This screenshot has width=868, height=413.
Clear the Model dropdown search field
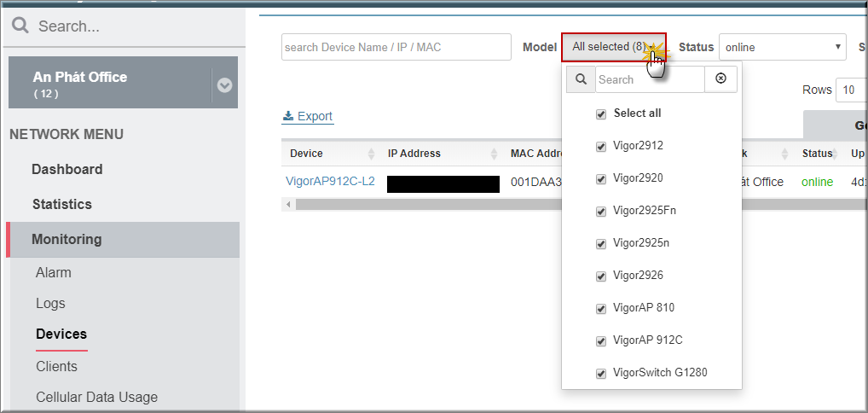coord(720,79)
